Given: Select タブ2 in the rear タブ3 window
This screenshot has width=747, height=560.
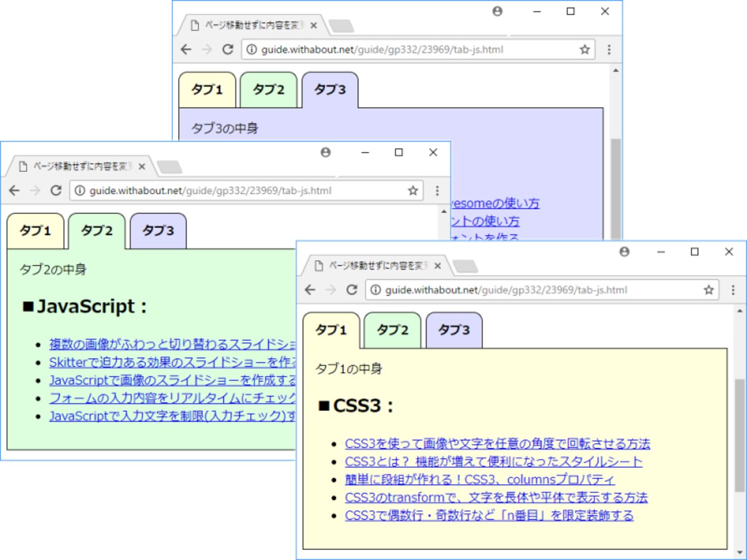Looking at the screenshot, I should tap(269, 90).
